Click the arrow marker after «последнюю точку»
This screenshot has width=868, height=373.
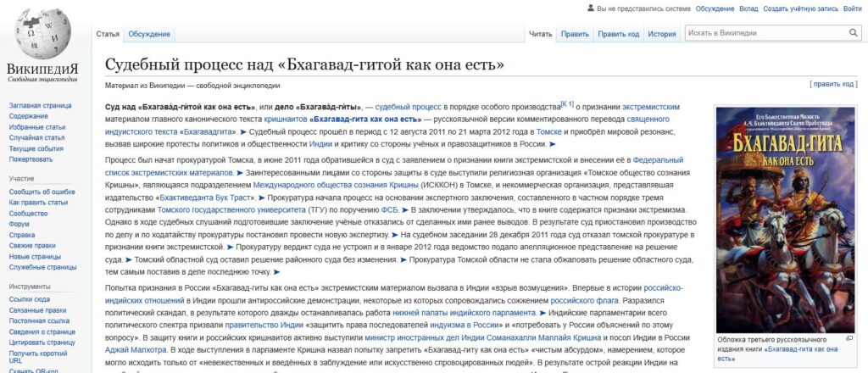click(x=277, y=272)
